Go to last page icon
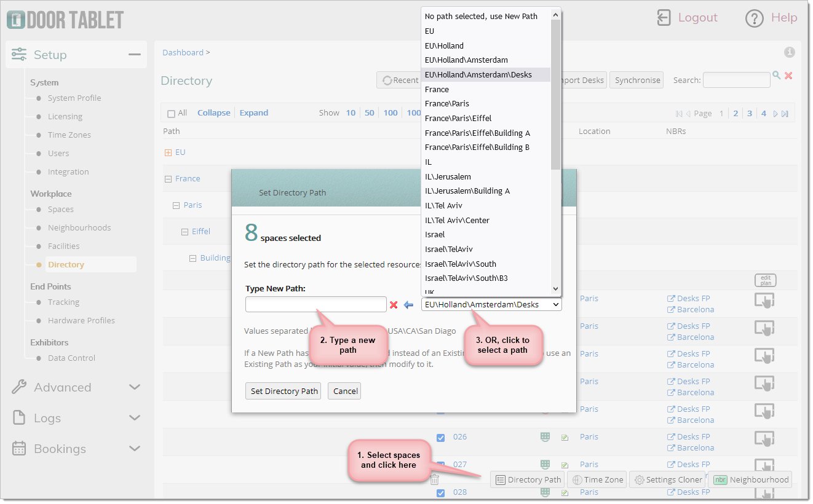 (785, 114)
